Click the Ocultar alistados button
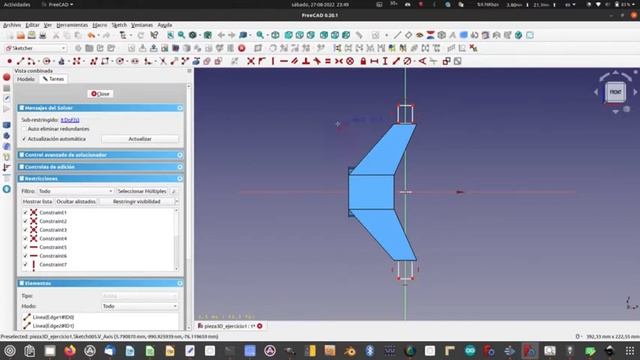640x360 pixels. (x=76, y=202)
